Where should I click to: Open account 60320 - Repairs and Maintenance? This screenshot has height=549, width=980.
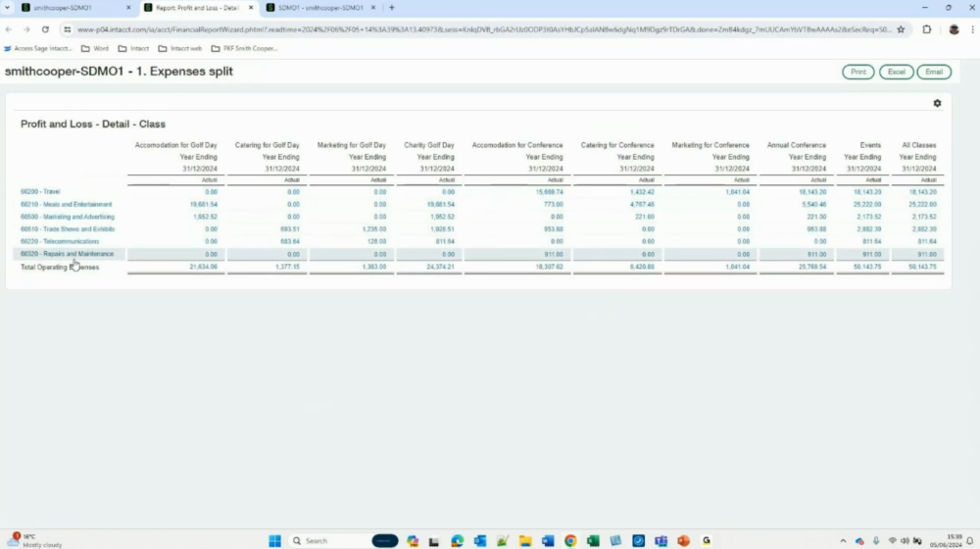click(67, 254)
